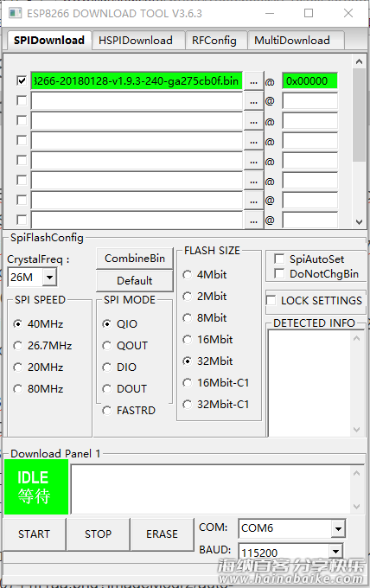Tick the LOCK SETTINGS checkbox

[271, 300]
